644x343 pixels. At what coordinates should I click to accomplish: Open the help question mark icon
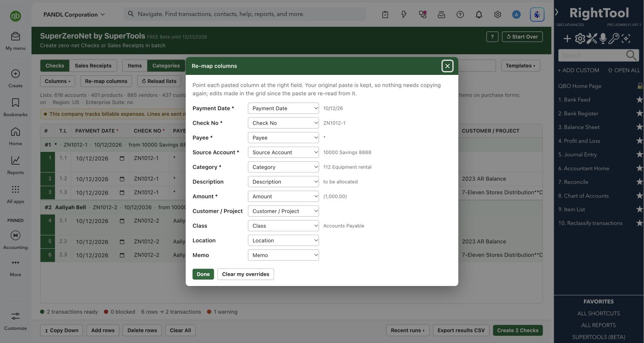pyautogui.click(x=460, y=14)
